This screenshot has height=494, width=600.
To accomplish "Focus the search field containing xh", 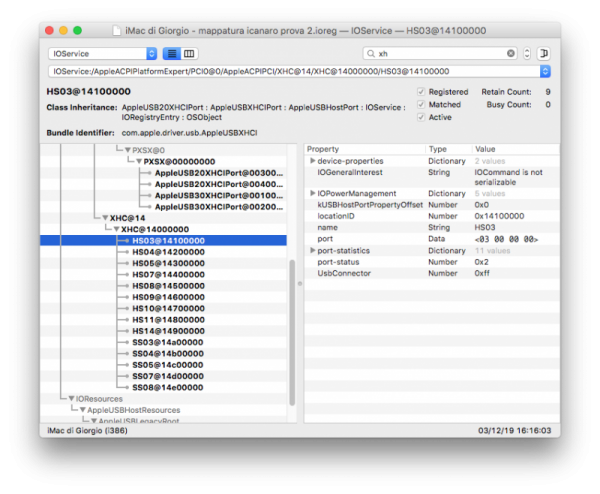I will point(440,54).
